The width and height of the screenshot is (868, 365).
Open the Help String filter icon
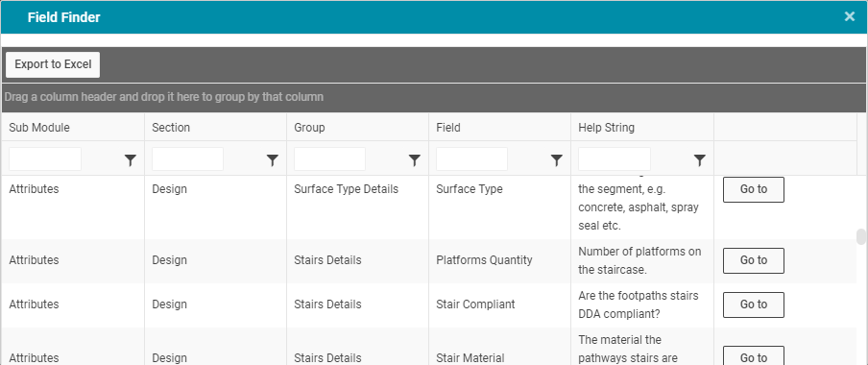click(700, 160)
